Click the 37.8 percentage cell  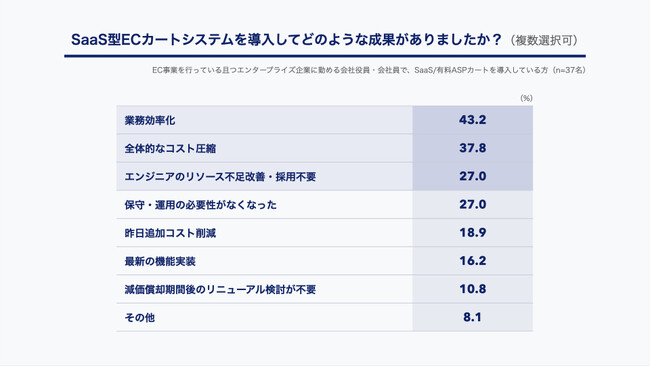pos(472,148)
